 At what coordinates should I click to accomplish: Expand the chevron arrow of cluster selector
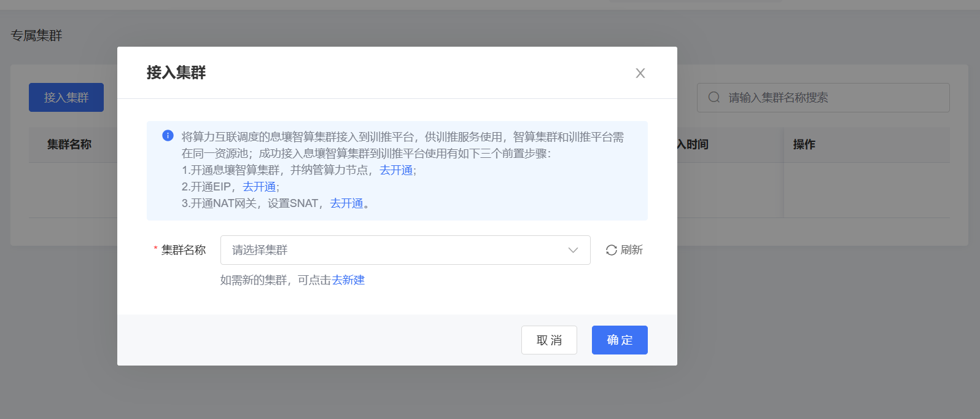point(573,250)
